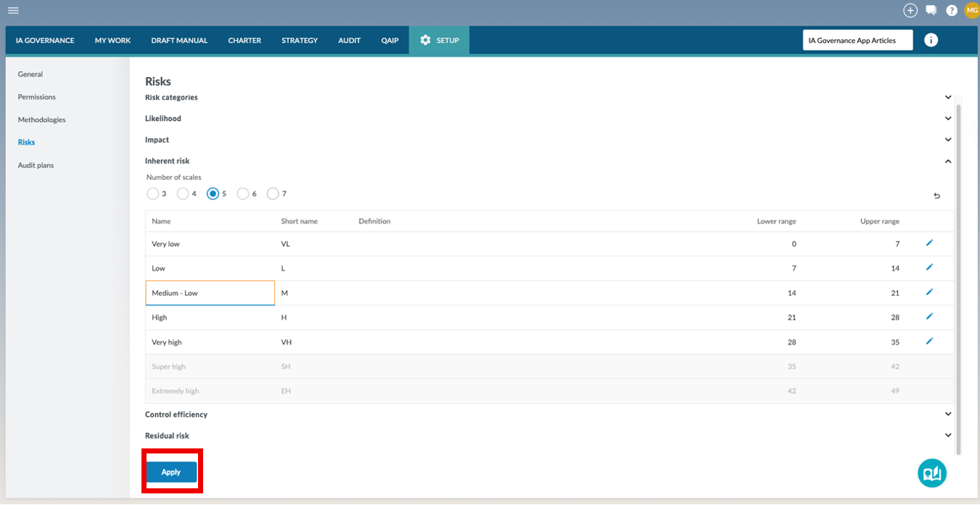The height and width of the screenshot is (505, 980).
Task: Click the info icon beside articles search
Action: [x=931, y=41]
